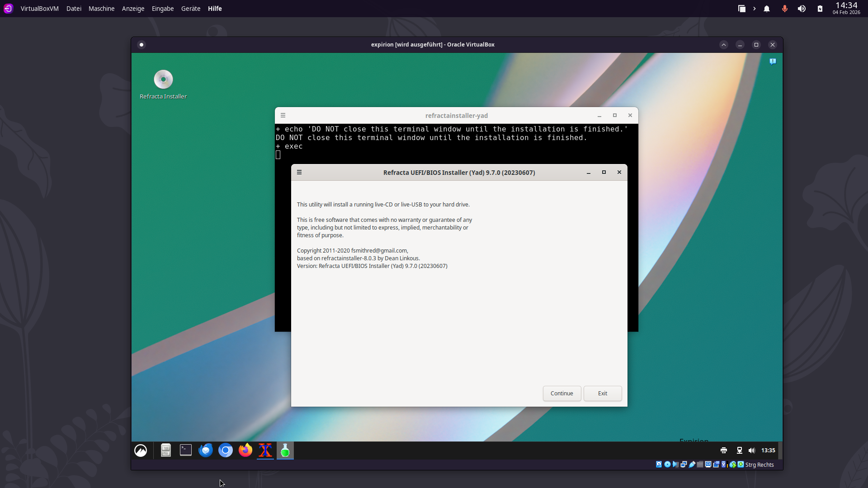Launch Firefox from guest taskbar

point(245,450)
